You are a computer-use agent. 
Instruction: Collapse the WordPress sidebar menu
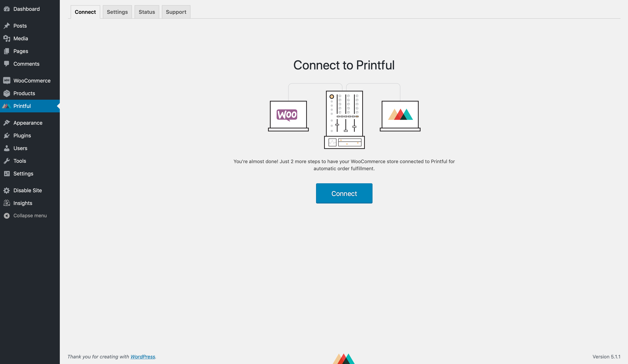click(x=30, y=215)
